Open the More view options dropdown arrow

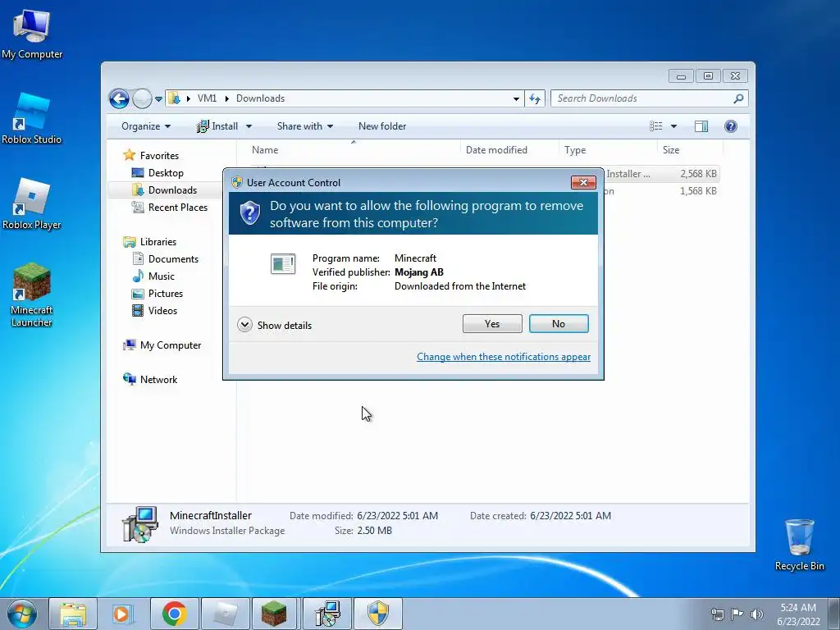[674, 126]
